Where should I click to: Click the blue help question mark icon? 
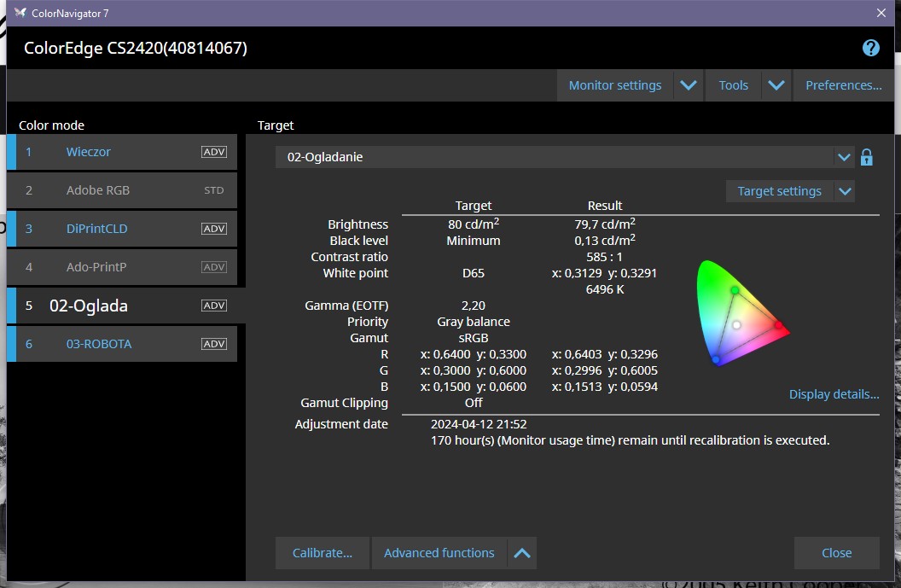pyautogui.click(x=870, y=48)
